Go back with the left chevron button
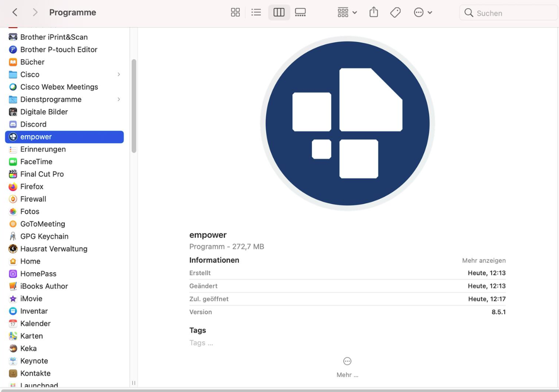Viewport: 559px width, 392px height. coord(15,13)
